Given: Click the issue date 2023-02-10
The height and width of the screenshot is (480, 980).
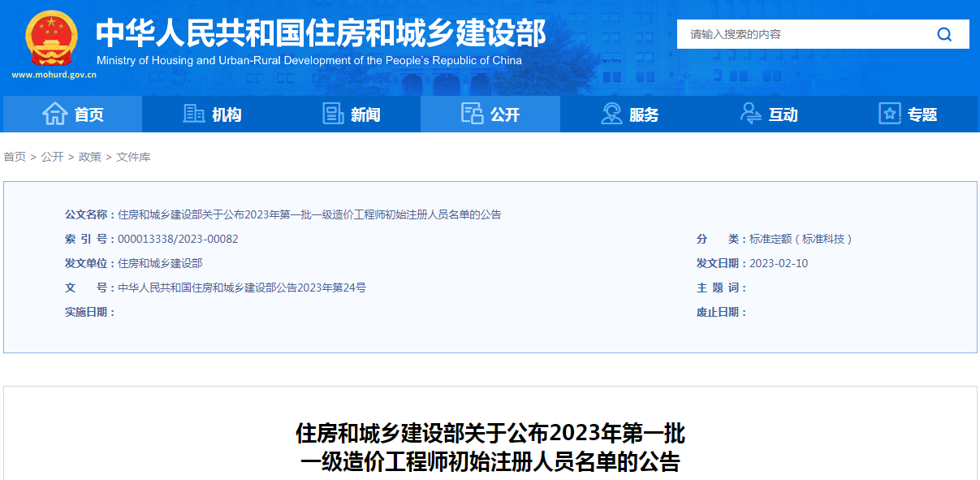Looking at the screenshot, I should click(779, 263).
